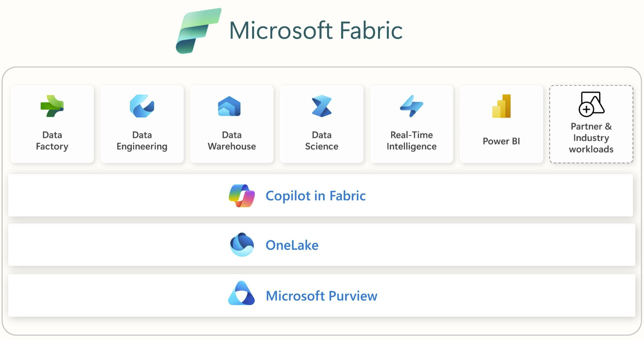
Task: Click the Microsoft Fabric logo
Action: (x=198, y=31)
